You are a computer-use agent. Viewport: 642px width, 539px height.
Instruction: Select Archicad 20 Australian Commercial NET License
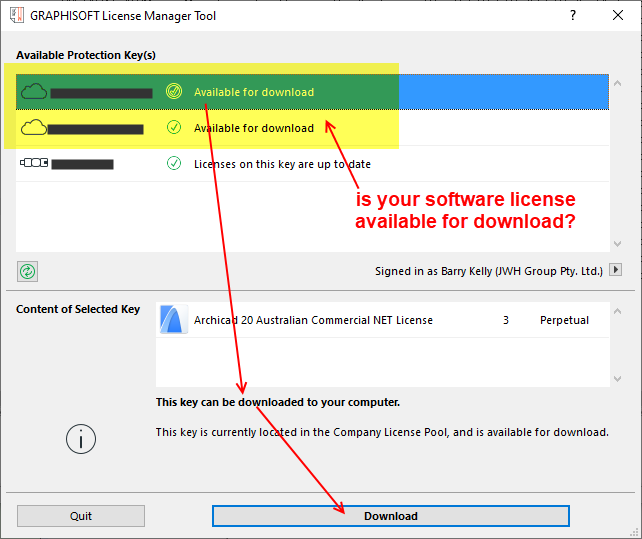(x=313, y=320)
